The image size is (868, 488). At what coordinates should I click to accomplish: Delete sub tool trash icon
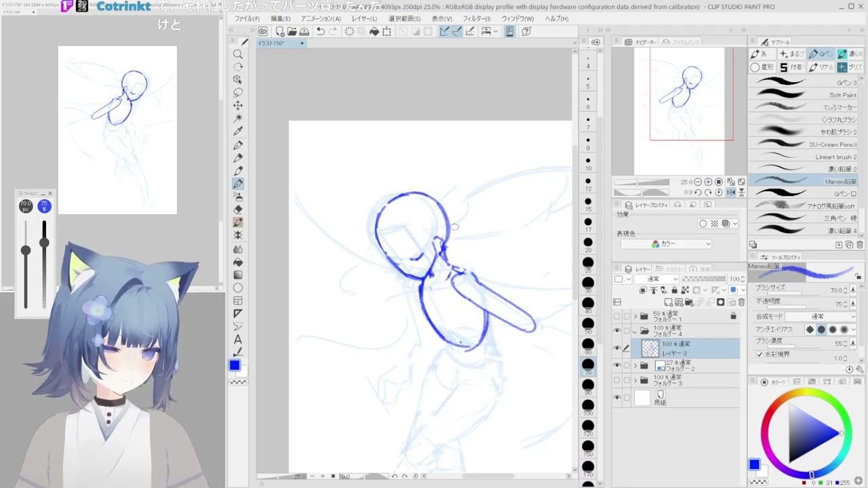coord(860,245)
